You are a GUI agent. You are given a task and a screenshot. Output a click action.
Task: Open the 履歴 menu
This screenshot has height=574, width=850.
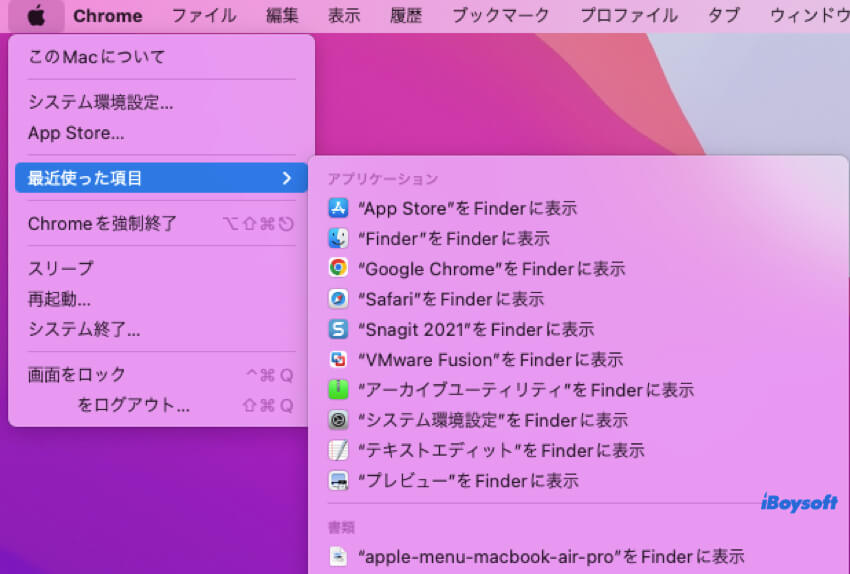406,16
